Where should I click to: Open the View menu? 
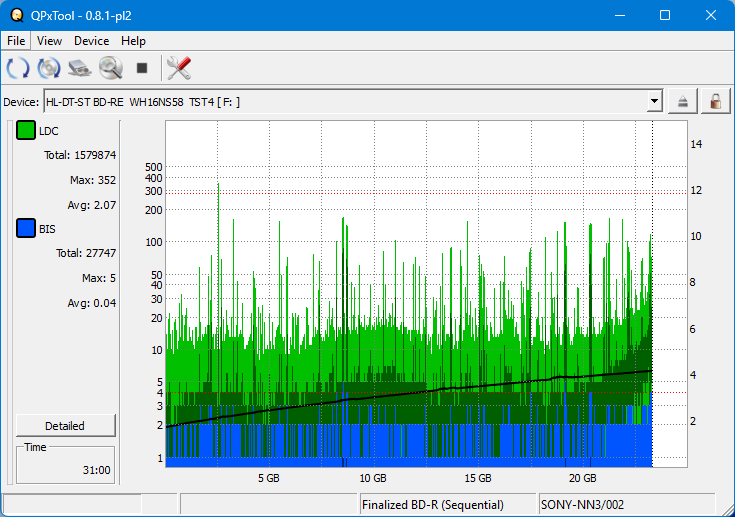pyautogui.click(x=49, y=41)
